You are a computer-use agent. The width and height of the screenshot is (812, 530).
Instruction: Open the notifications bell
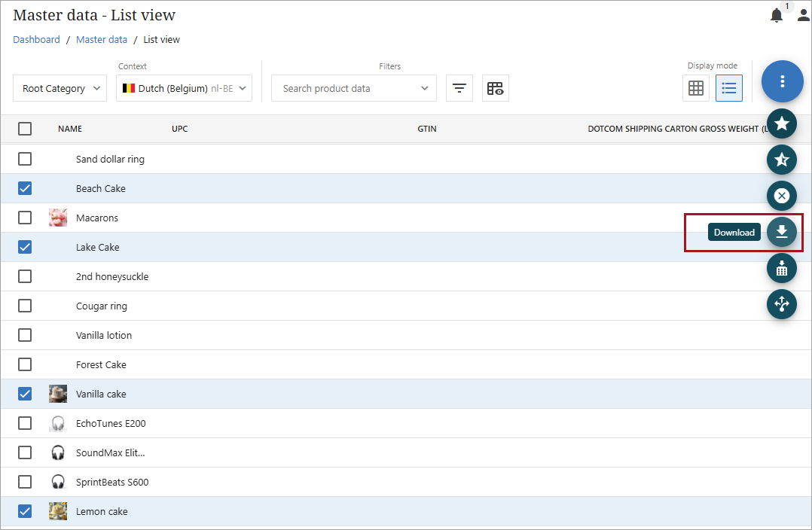(x=776, y=16)
